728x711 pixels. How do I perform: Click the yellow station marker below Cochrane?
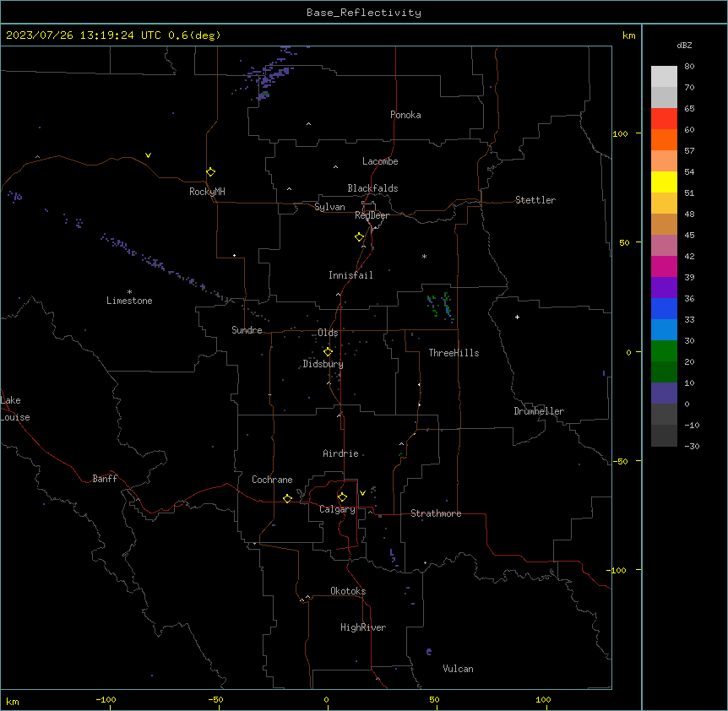point(287,498)
